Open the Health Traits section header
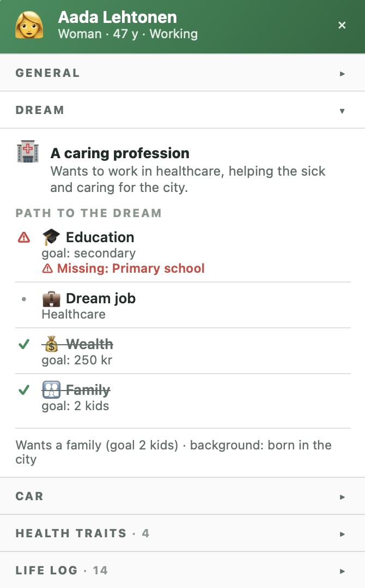 (x=182, y=533)
